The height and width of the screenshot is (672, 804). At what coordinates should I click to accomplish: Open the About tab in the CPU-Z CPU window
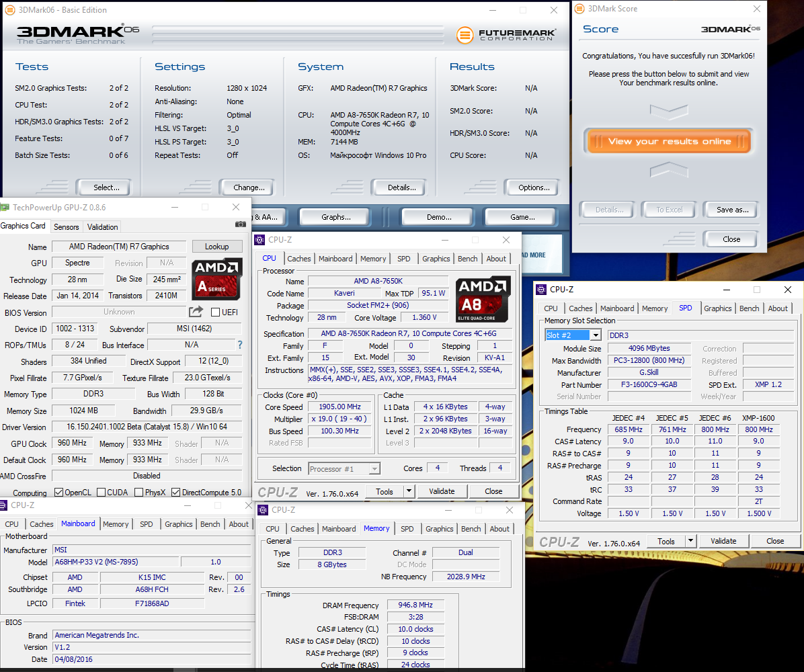[496, 259]
